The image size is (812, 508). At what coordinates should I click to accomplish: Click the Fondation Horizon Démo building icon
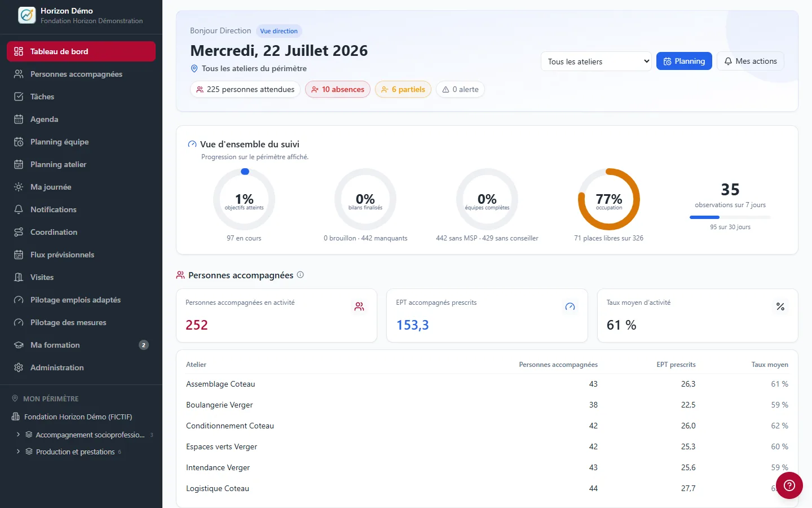tap(16, 417)
